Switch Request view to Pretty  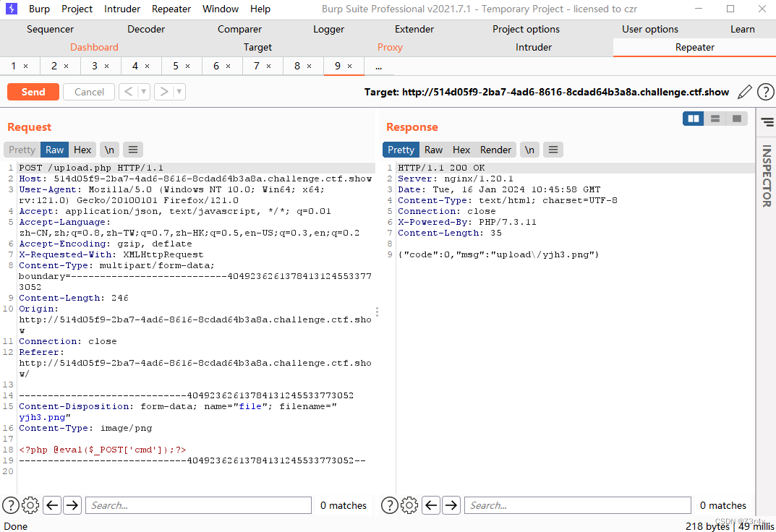coord(22,150)
